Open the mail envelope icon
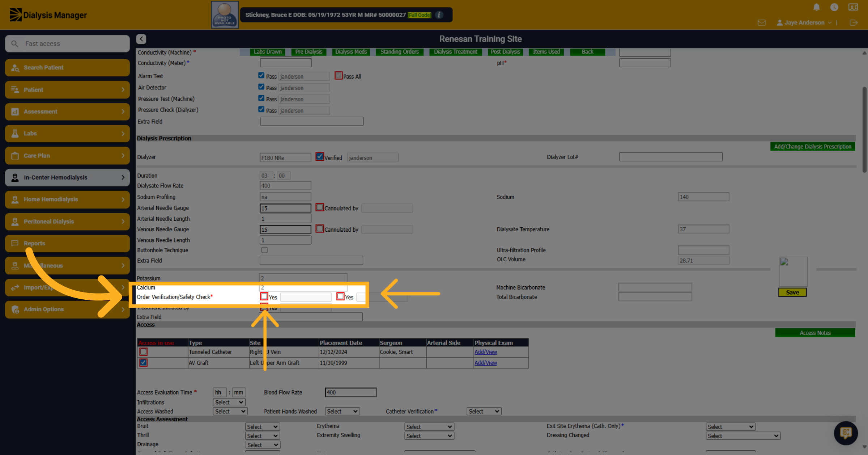The width and height of the screenshot is (868, 455). pos(762,23)
